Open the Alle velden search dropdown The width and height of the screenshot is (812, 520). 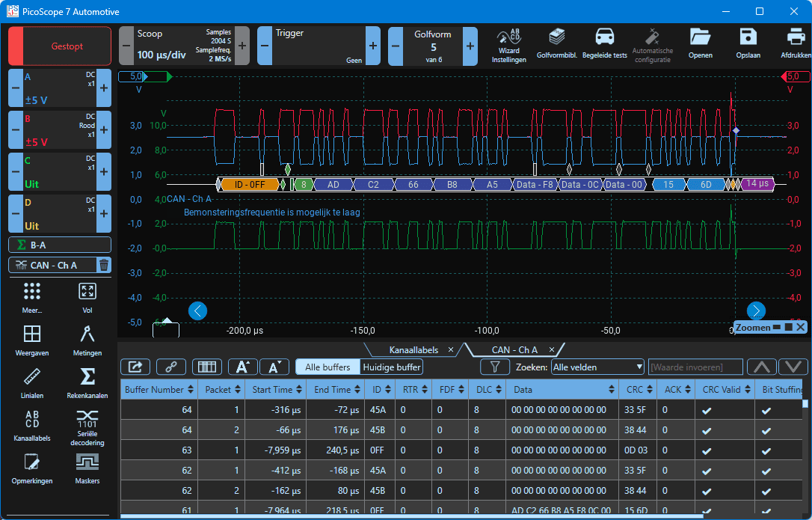[x=597, y=367]
